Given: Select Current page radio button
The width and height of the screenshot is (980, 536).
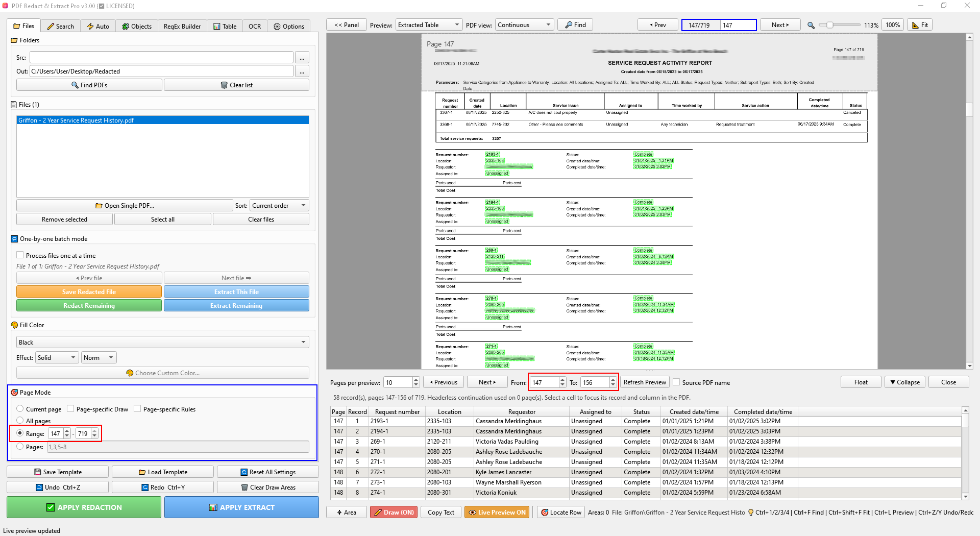Looking at the screenshot, I should (x=20, y=409).
